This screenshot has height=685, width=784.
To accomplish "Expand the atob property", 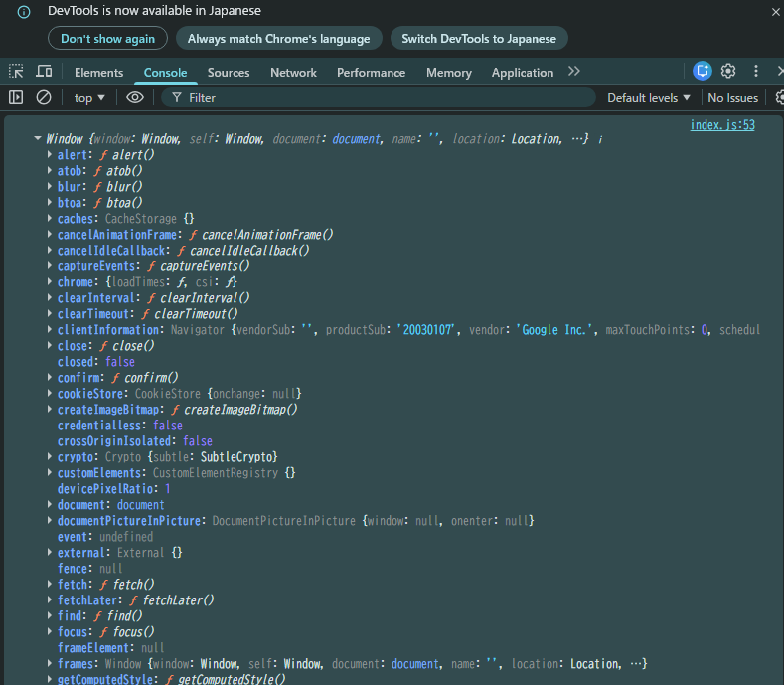I will (49, 171).
